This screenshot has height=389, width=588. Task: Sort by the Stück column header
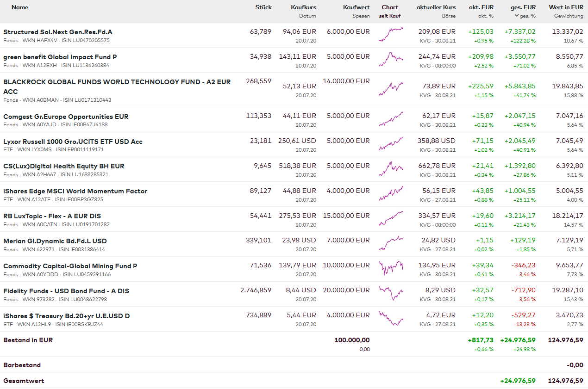[263, 7]
